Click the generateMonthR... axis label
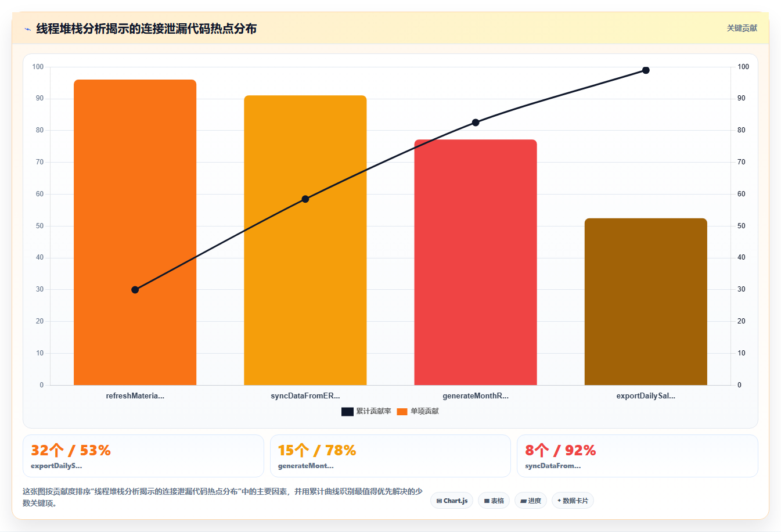This screenshot has width=781, height=532. click(x=476, y=396)
